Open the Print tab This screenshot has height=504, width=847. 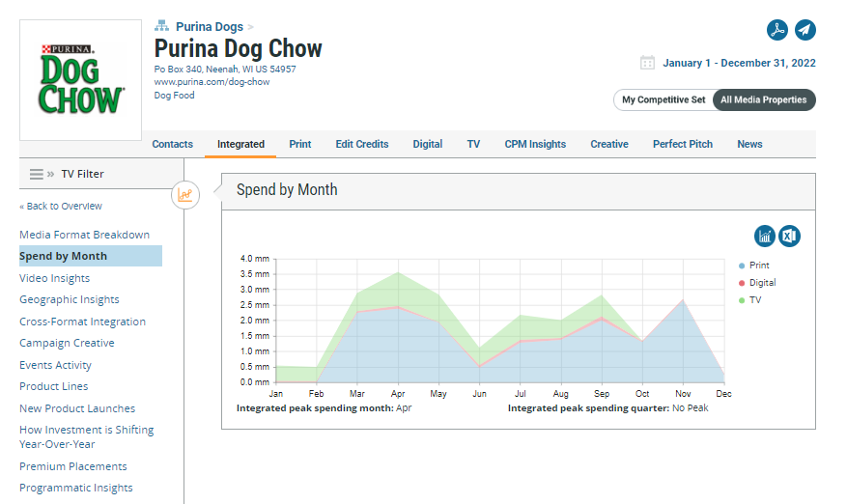299,144
